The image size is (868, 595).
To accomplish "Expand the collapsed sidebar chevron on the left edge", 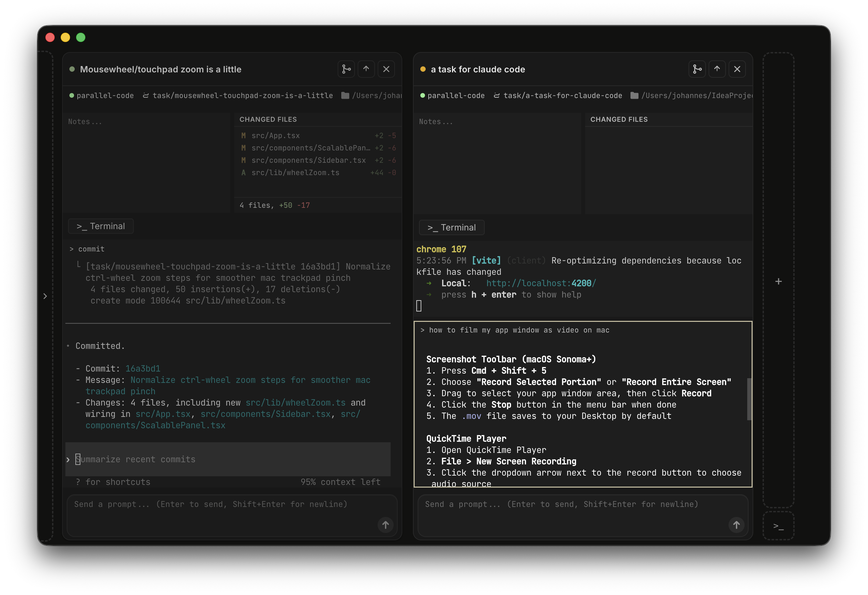I will point(46,296).
